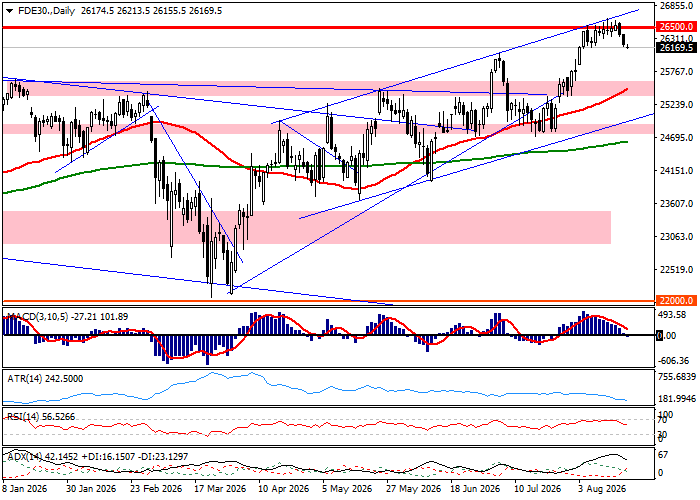The height and width of the screenshot is (500, 700).
Task: Click the MACD scale value 493.58
Action: tap(672, 315)
